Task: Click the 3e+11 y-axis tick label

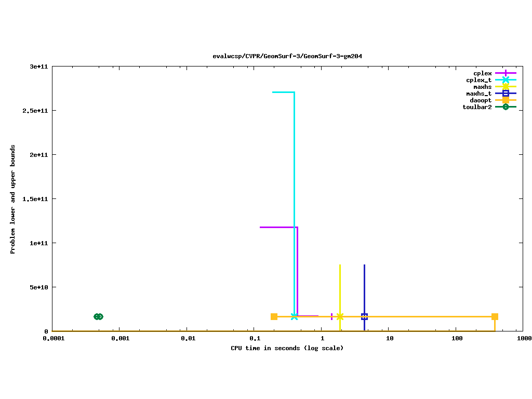Action: coord(38,67)
